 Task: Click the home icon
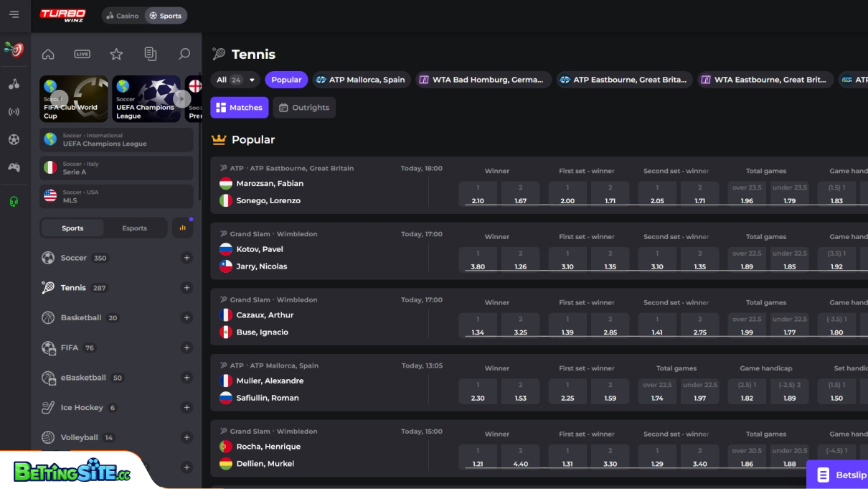(48, 54)
